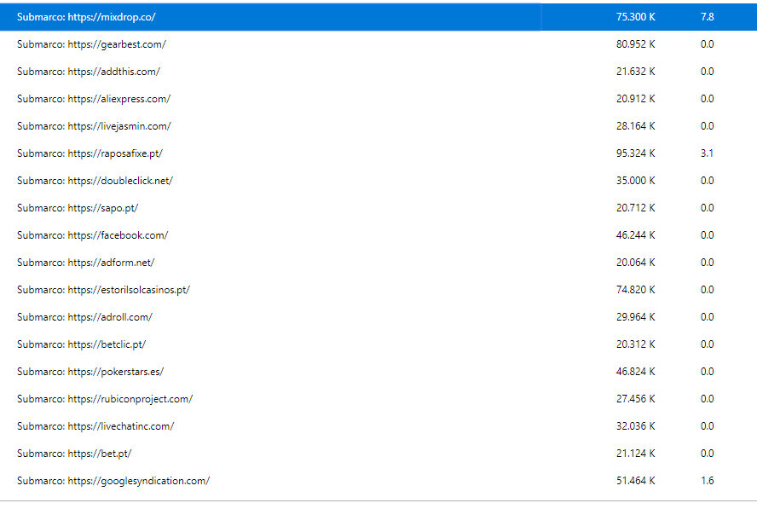
Task: Choose the rubiconproject.com subframe row
Action: (x=105, y=399)
